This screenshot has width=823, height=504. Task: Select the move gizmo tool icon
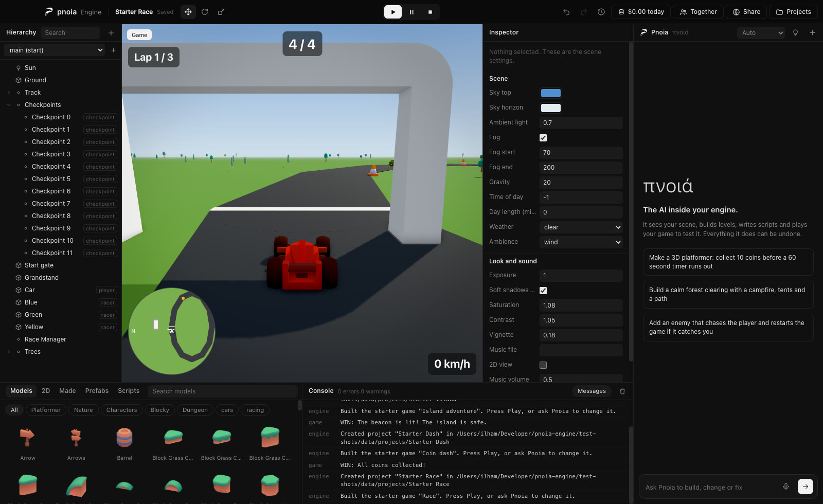pos(188,12)
